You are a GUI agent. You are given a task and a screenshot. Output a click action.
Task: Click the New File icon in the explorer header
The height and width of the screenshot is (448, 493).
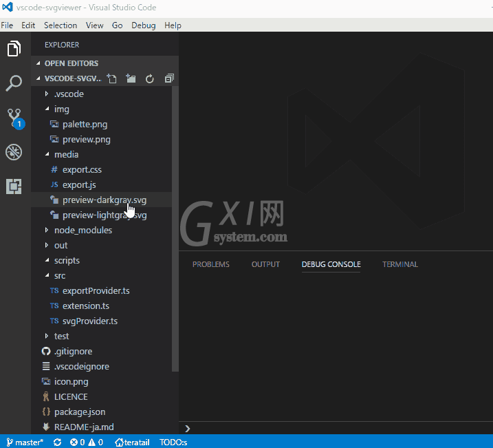[x=111, y=78]
